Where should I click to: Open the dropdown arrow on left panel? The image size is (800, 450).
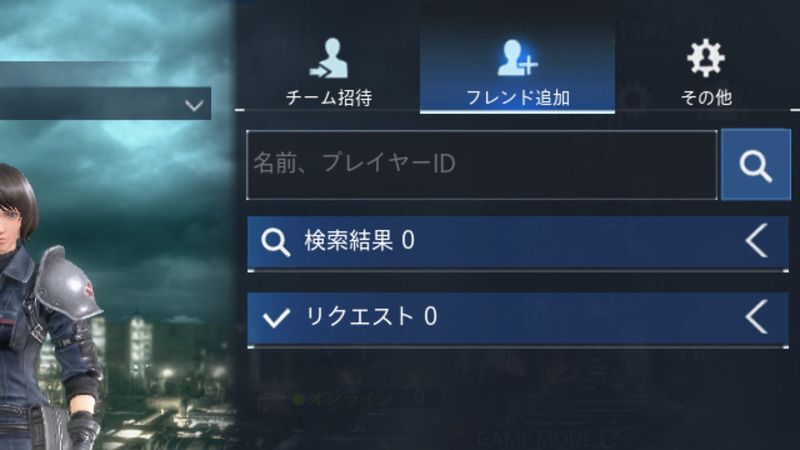coord(194,106)
